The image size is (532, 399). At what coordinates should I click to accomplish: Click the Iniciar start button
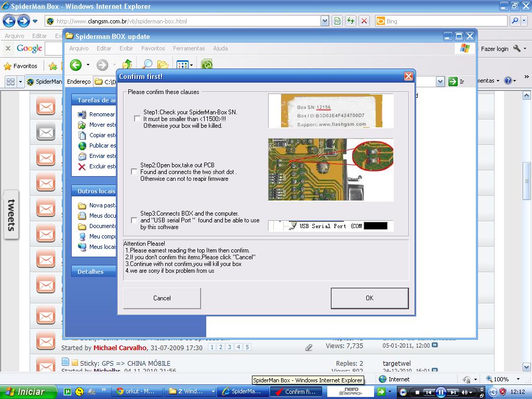coord(28,392)
